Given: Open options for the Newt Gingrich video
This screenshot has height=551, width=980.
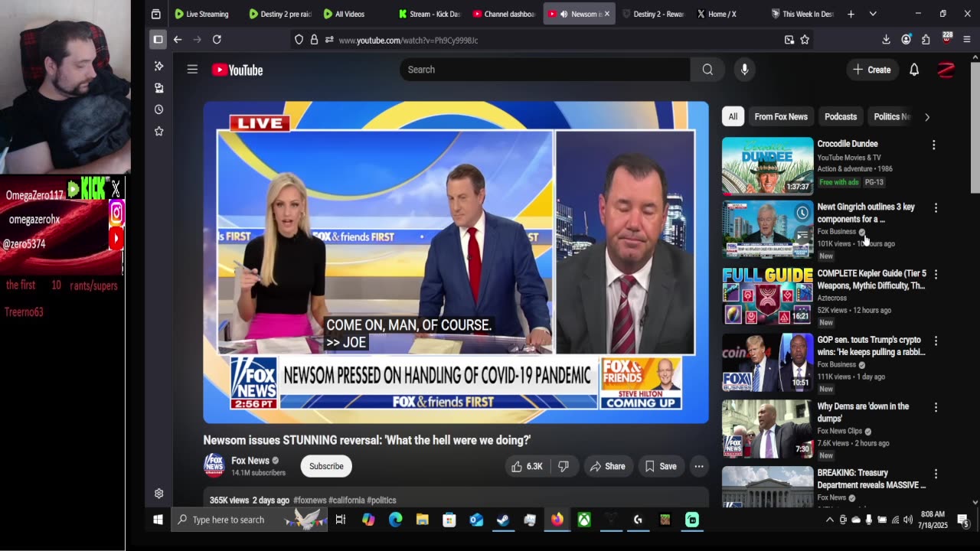Looking at the screenshot, I should (x=936, y=207).
